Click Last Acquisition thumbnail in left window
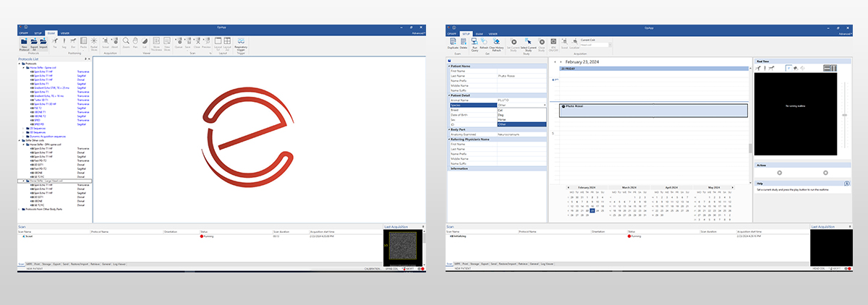The image size is (868, 305). pyautogui.click(x=404, y=246)
